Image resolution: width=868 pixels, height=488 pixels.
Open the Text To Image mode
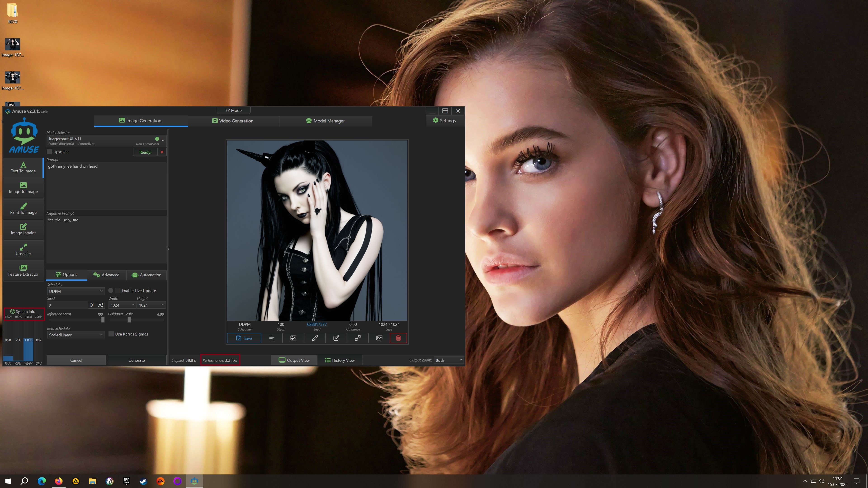coord(23,167)
